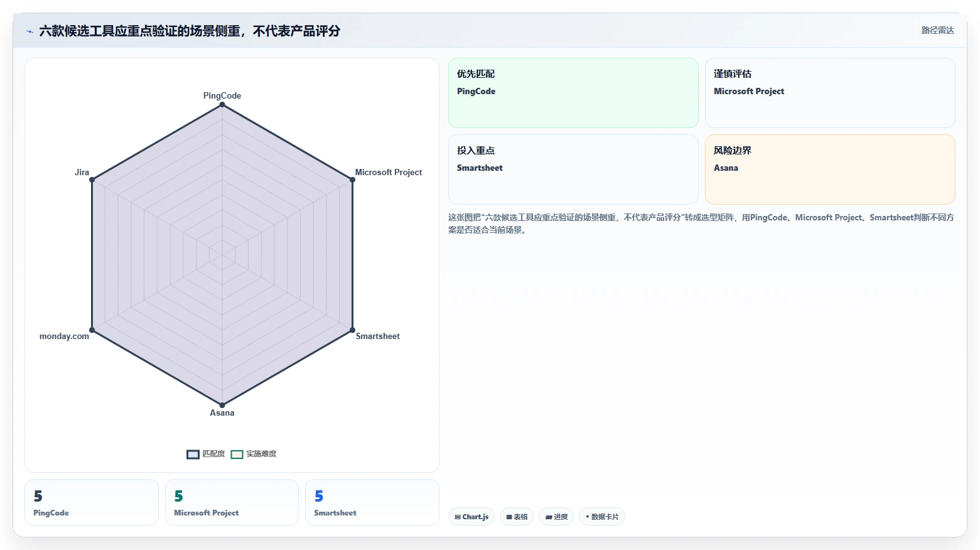Click the 数据卡片 tag chip
Image resolution: width=980 pixels, height=550 pixels.
point(602,517)
